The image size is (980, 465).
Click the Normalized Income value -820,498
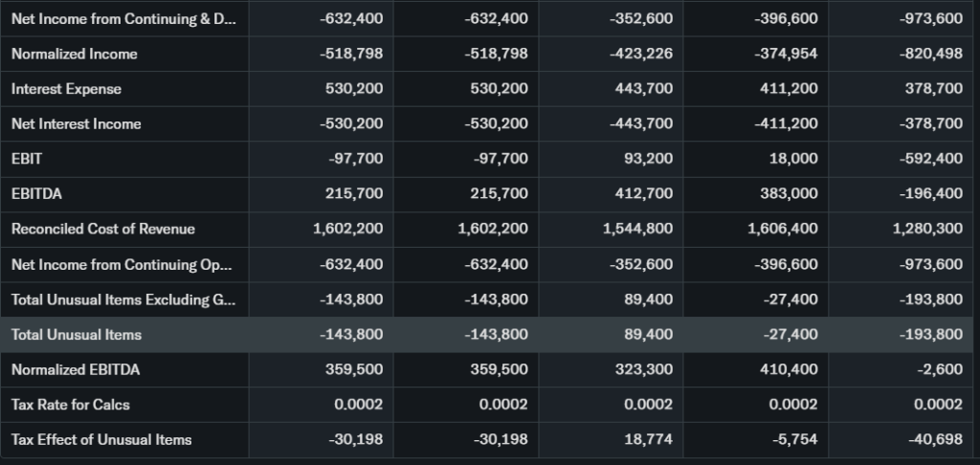pos(932,55)
